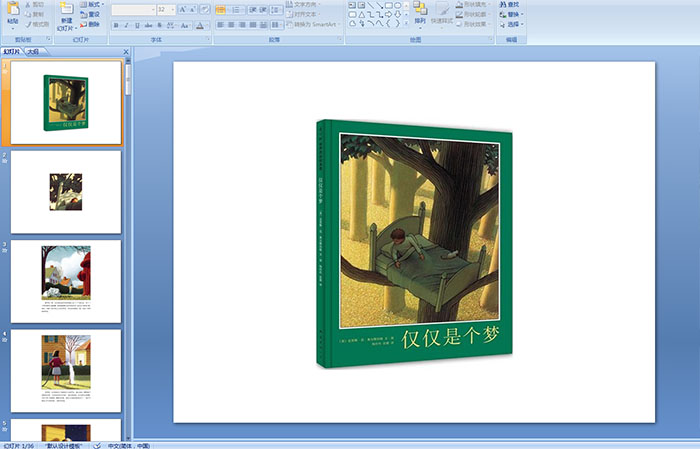Toggle bold formatting
The height and width of the screenshot is (449, 700).
(x=116, y=25)
